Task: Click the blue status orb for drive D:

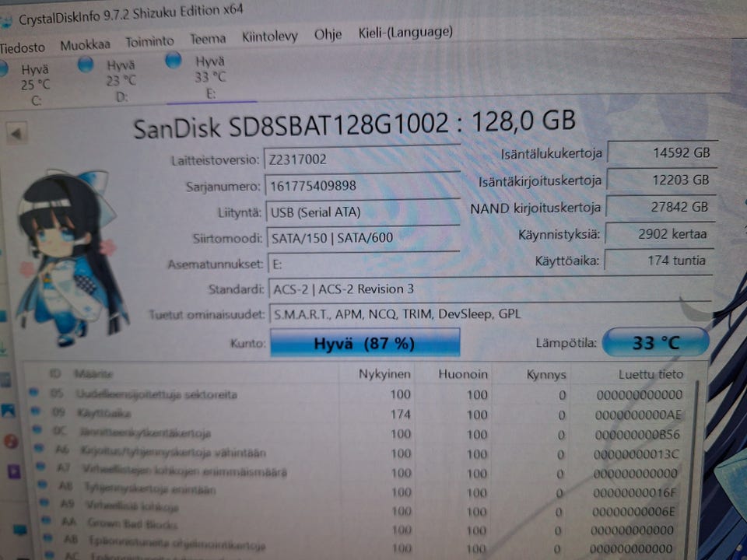Action: [86, 64]
